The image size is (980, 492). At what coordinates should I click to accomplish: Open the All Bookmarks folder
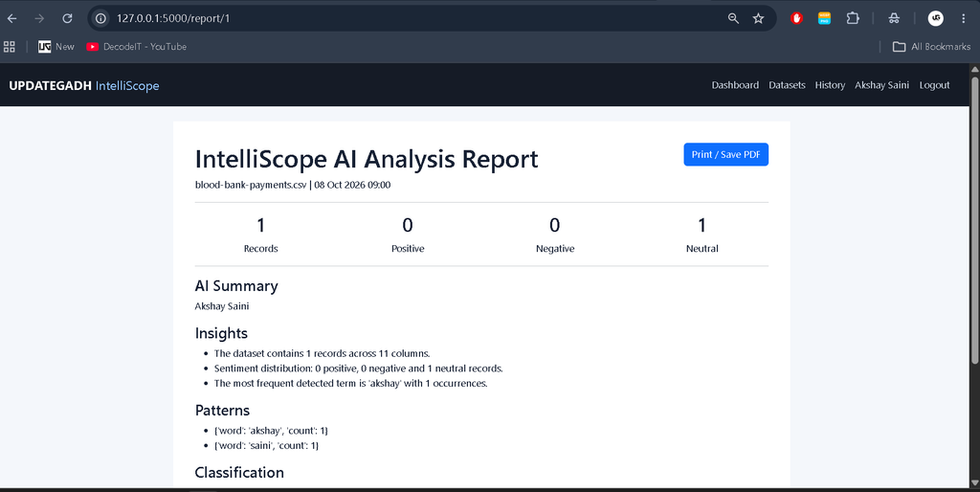[x=931, y=47]
